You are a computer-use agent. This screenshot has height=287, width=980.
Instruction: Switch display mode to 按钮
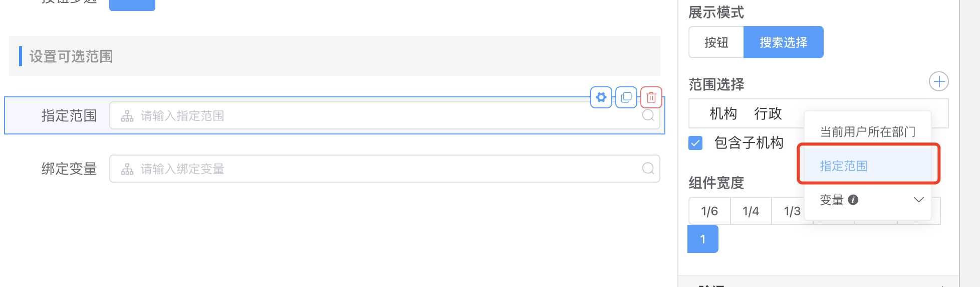[716, 42]
